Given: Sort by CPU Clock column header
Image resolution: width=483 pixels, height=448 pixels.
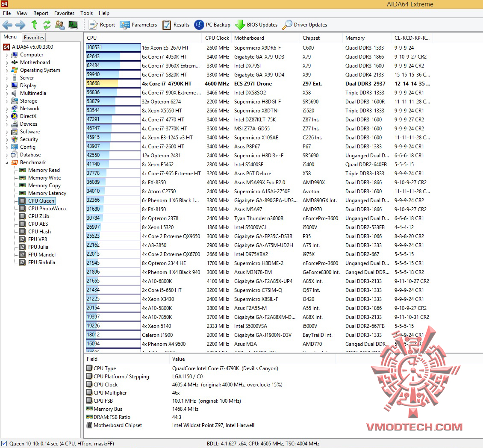Looking at the screenshot, I should [x=217, y=38].
